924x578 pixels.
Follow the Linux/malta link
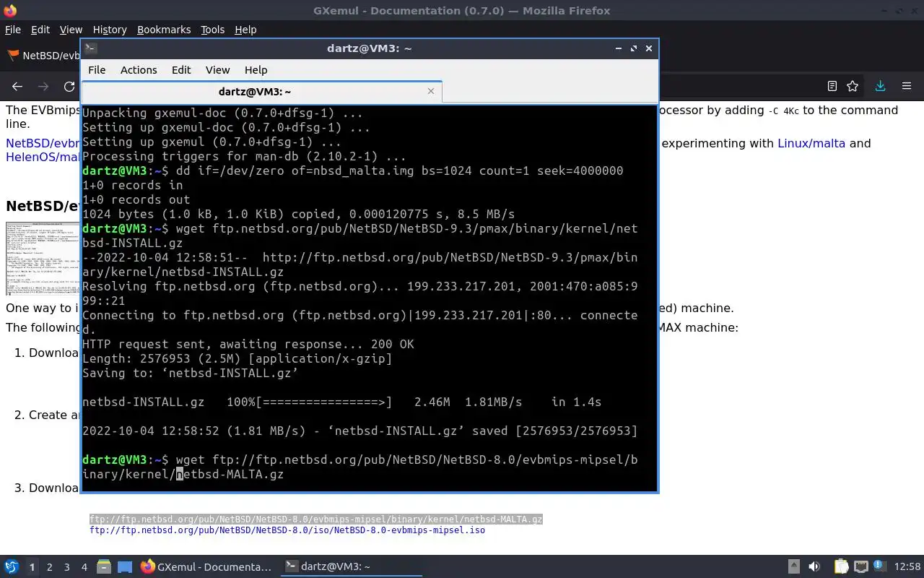[811, 143]
